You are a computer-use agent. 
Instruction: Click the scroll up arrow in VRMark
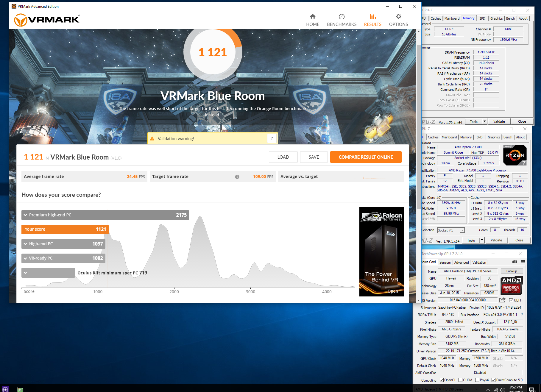click(x=419, y=31)
